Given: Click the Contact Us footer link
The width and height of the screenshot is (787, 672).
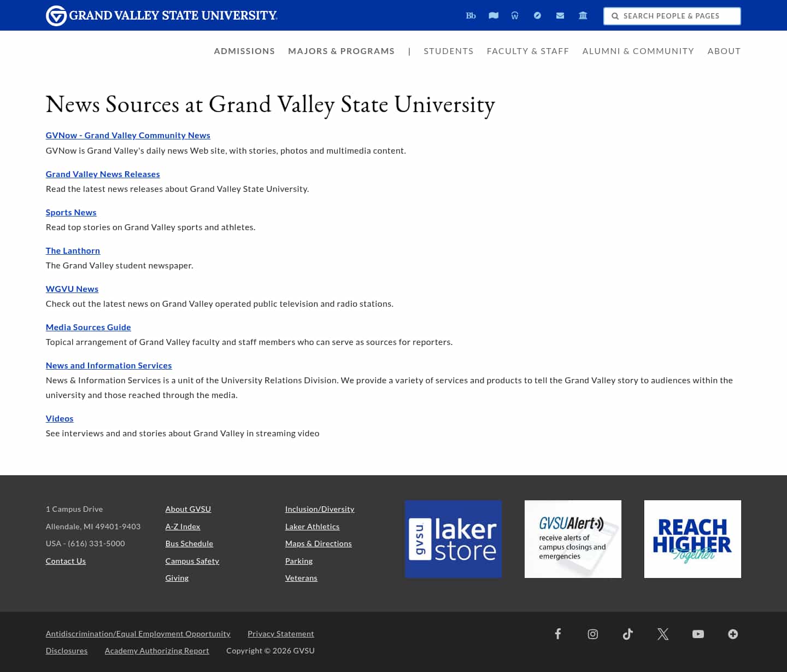Looking at the screenshot, I should point(66,561).
